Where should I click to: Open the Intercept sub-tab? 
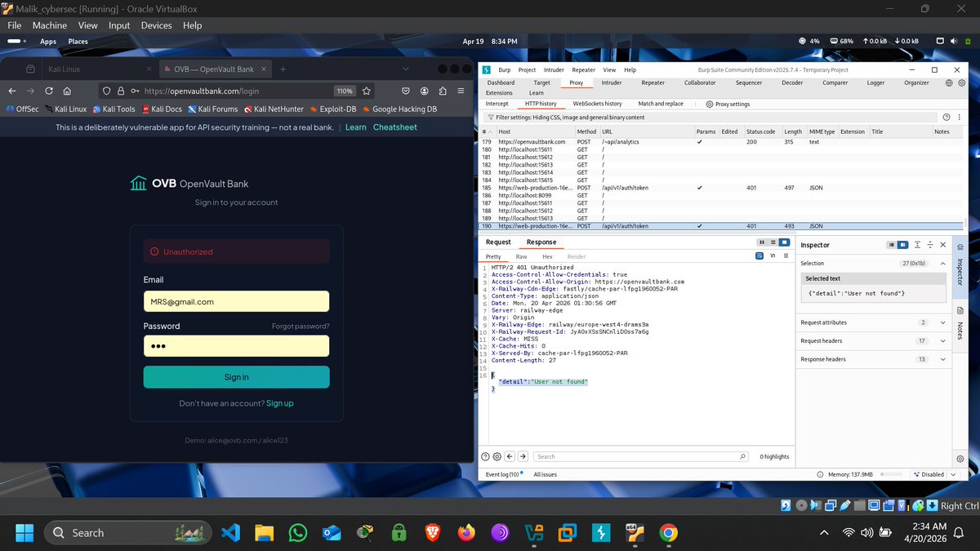click(x=497, y=104)
